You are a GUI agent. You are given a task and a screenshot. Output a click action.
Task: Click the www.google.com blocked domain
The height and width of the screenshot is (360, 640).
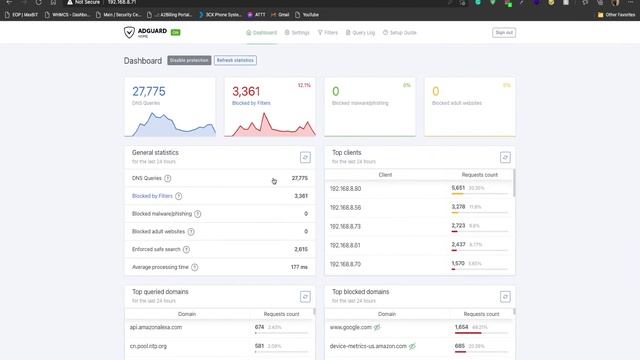pyautogui.click(x=351, y=327)
